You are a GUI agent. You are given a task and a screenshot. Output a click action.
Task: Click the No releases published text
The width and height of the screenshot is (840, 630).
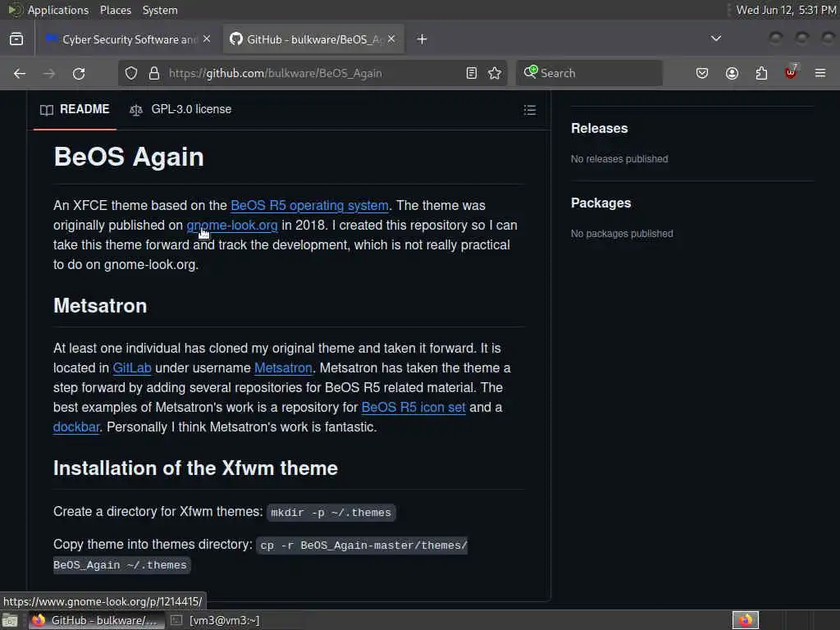[619, 159]
